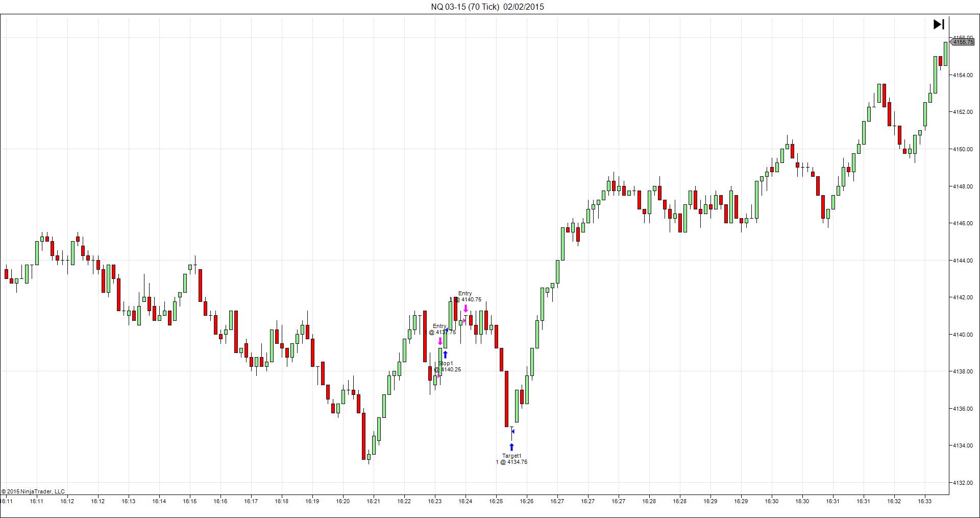Select the magenta arrow below Entry @ 4140.75
The image size is (980, 518).
click(465, 309)
